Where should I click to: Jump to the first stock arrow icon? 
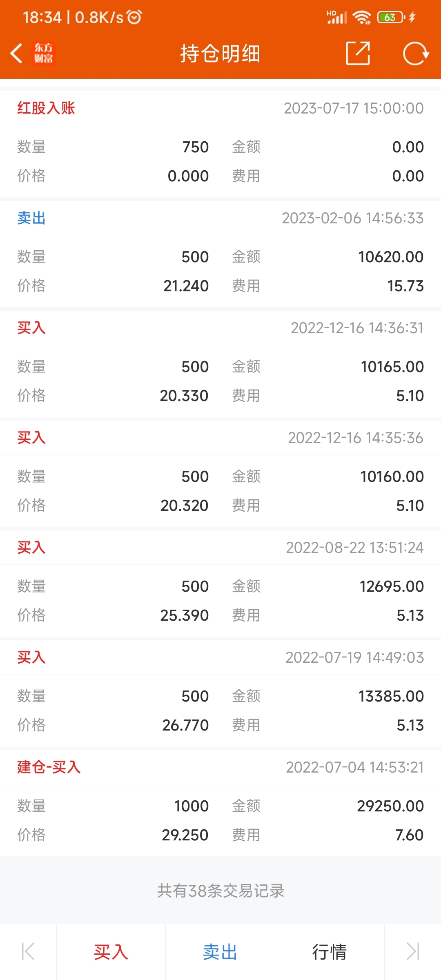click(28, 952)
